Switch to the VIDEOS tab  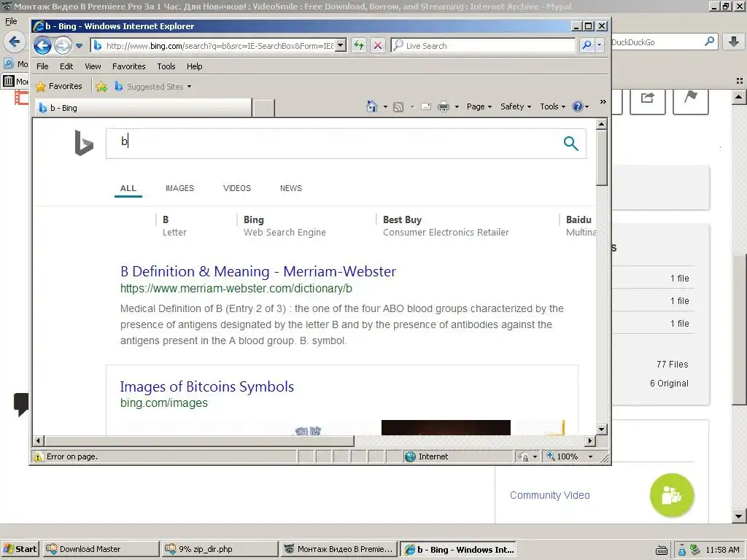[x=237, y=189]
